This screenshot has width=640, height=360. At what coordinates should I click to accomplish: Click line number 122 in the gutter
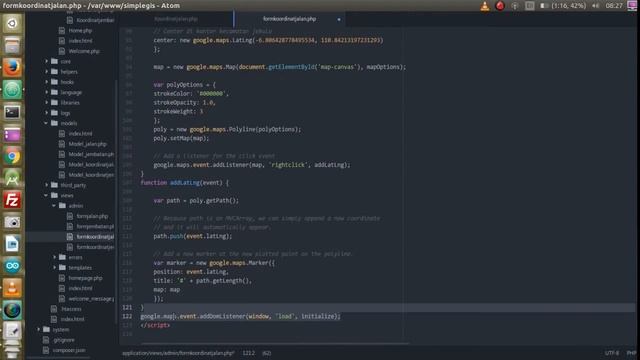pos(127,316)
